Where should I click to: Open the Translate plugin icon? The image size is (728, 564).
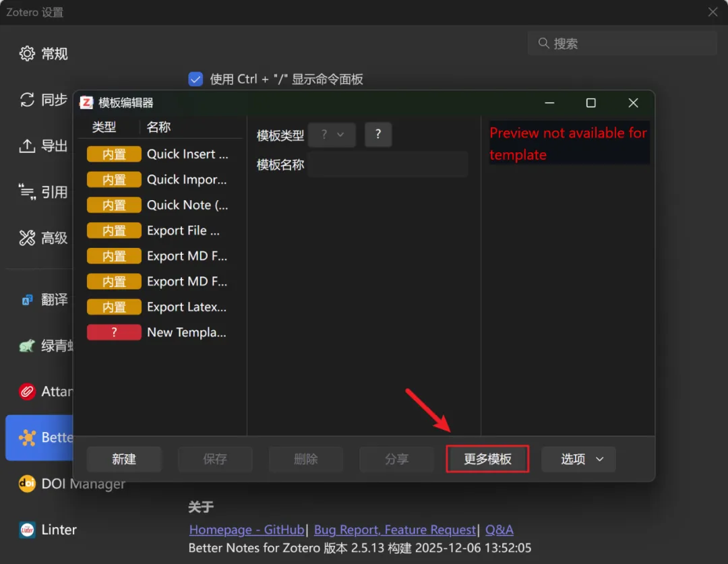tap(27, 299)
